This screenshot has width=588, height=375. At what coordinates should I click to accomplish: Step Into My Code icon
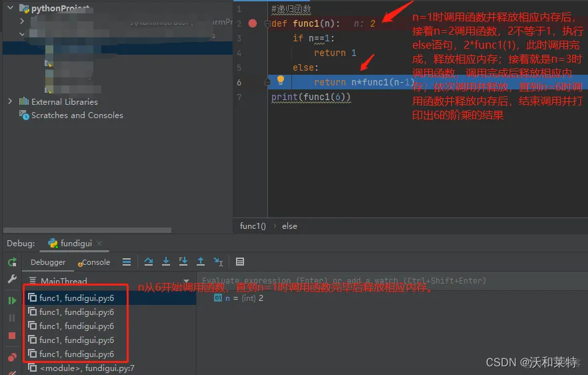(x=183, y=262)
